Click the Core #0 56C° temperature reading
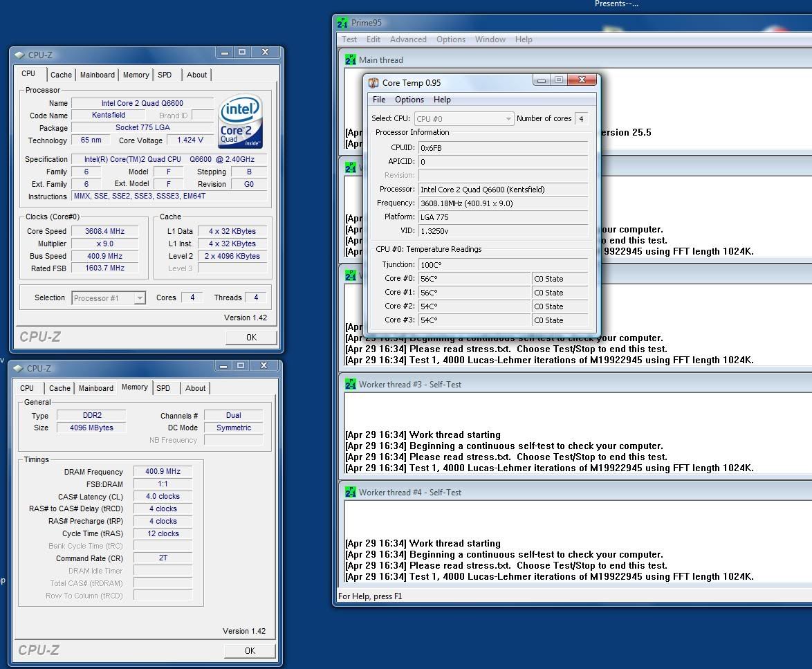The height and width of the screenshot is (669, 812). point(474,279)
